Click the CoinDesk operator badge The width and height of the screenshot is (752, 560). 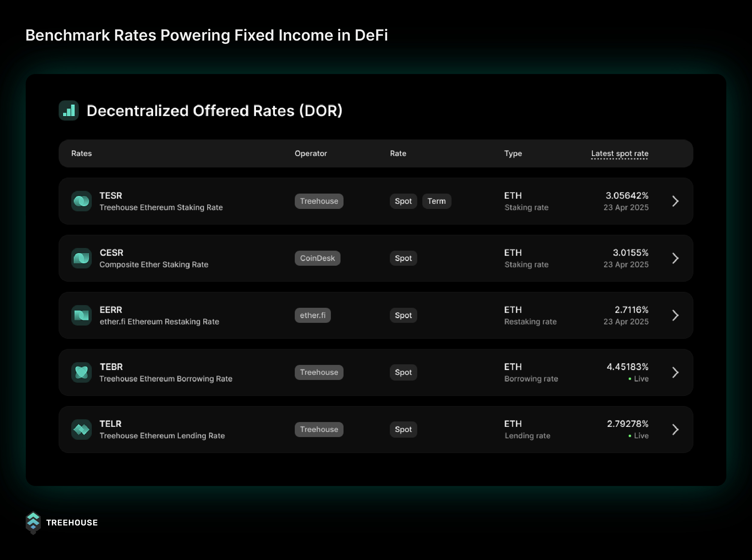pyautogui.click(x=317, y=258)
